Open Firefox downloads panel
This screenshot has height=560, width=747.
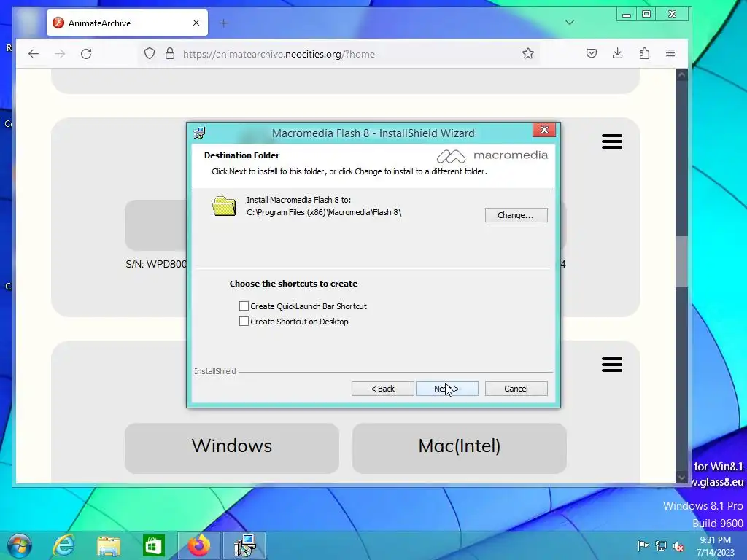pos(617,53)
